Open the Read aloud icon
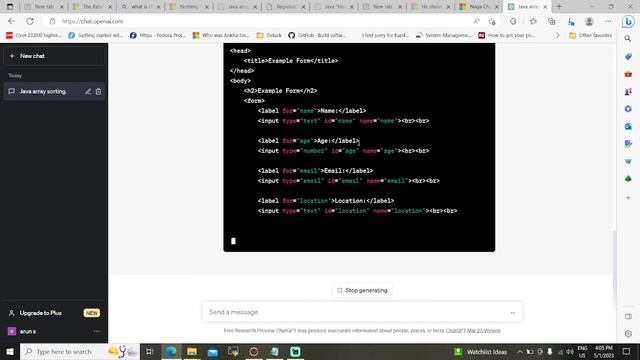The height and width of the screenshot is (360, 640). (x=476, y=21)
